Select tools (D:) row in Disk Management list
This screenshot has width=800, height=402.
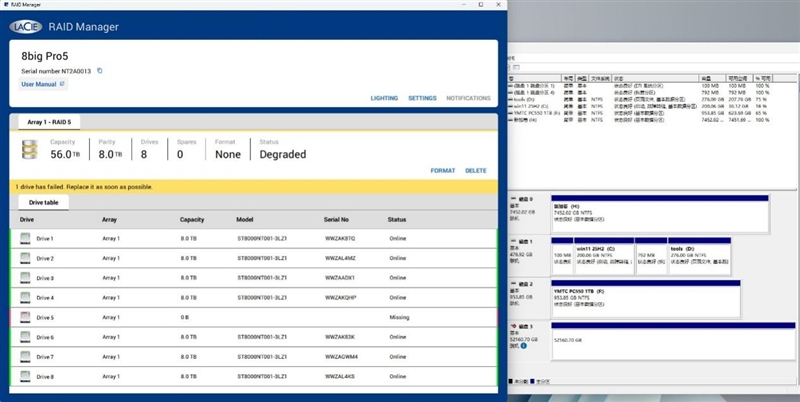point(639,99)
